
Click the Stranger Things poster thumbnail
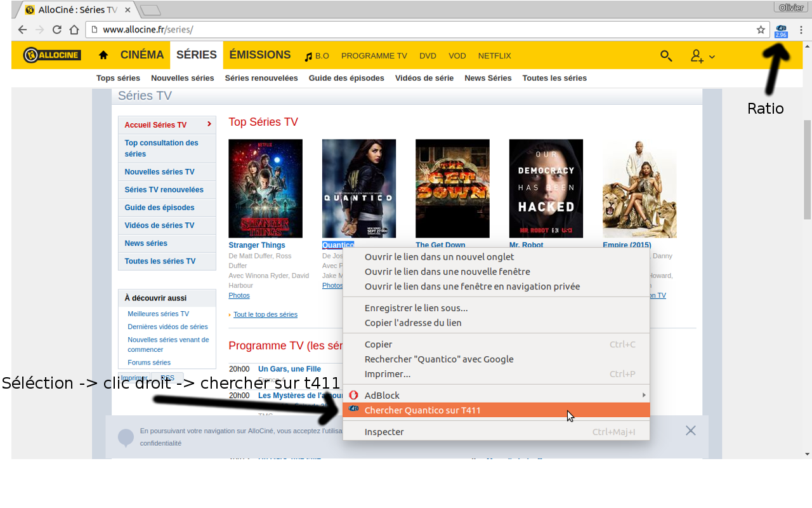pos(265,189)
